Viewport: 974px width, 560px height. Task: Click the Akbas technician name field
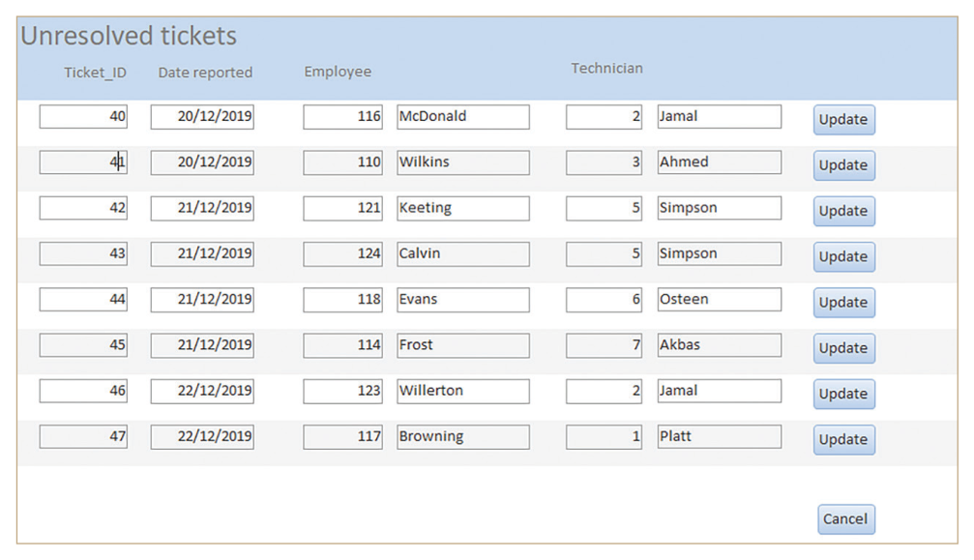pyautogui.click(x=720, y=345)
